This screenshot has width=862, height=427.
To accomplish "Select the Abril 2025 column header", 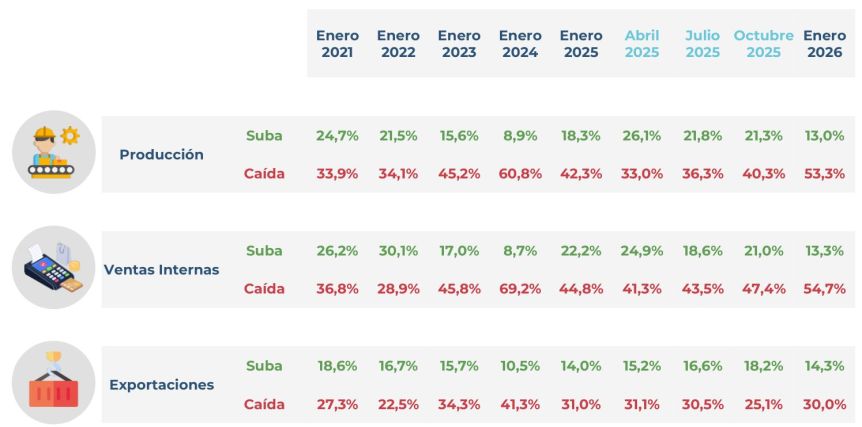I will [642, 44].
